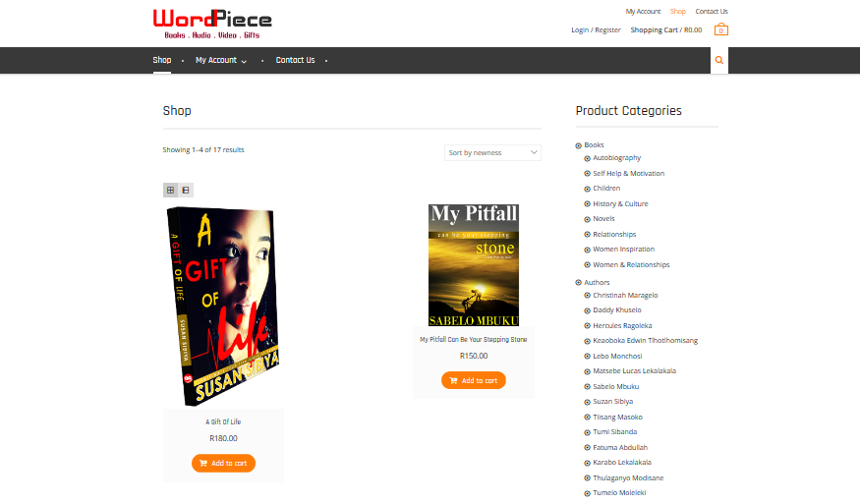This screenshot has width=860, height=504.
Task: Open the Sort by newness dropdown
Action: (492, 152)
